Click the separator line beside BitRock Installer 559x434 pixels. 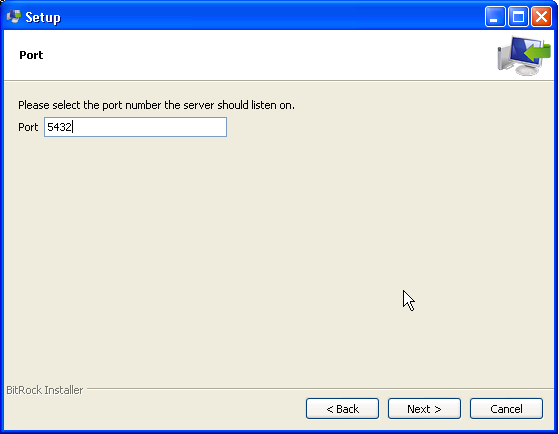[320, 389]
